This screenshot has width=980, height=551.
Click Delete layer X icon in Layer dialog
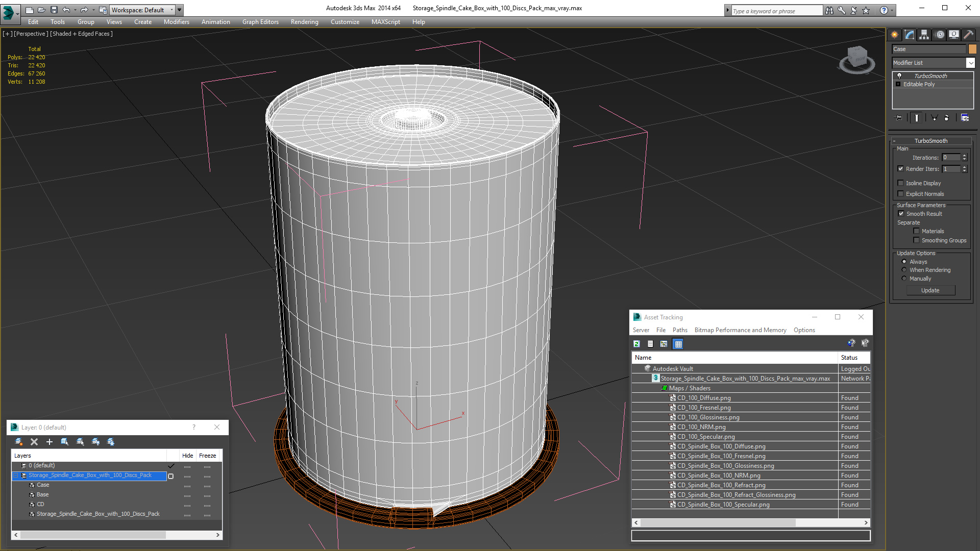[x=34, y=442]
